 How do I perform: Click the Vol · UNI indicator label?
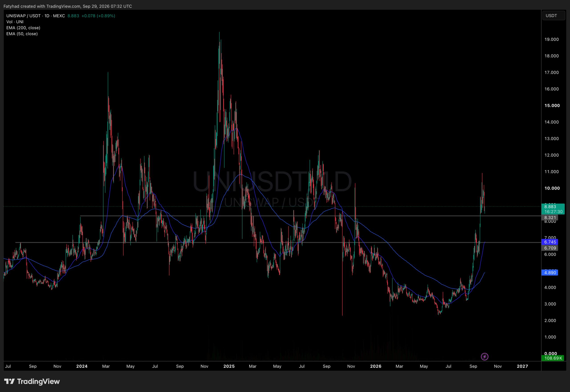click(x=15, y=22)
